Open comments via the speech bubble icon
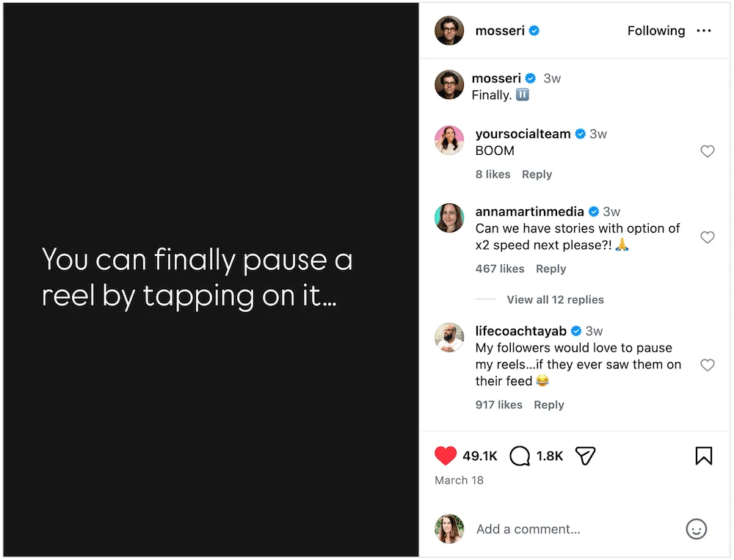This screenshot has height=560, width=734. point(519,456)
